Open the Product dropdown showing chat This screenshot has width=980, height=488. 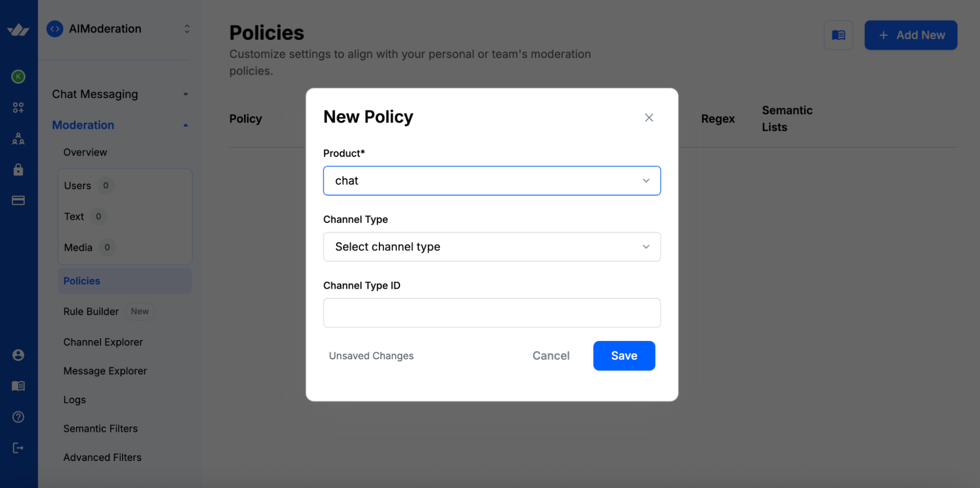coord(492,180)
